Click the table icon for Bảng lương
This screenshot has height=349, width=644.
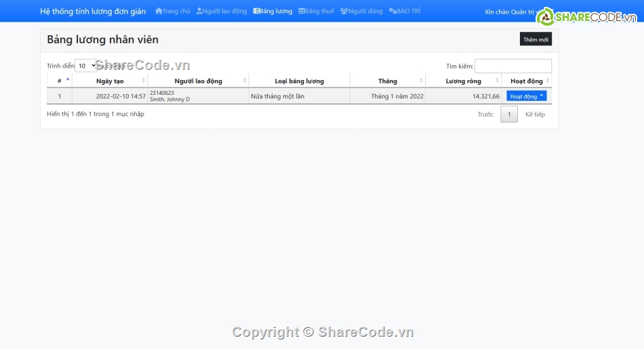pos(256,12)
